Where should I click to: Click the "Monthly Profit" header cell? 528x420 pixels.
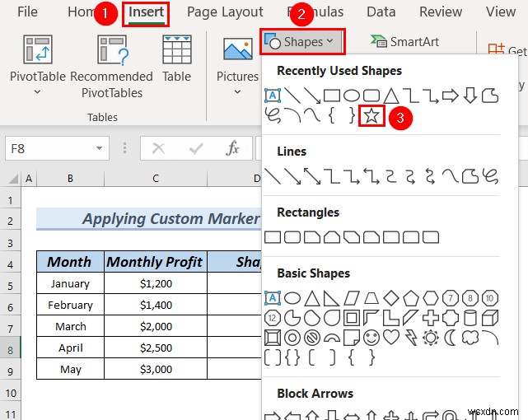click(x=155, y=262)
